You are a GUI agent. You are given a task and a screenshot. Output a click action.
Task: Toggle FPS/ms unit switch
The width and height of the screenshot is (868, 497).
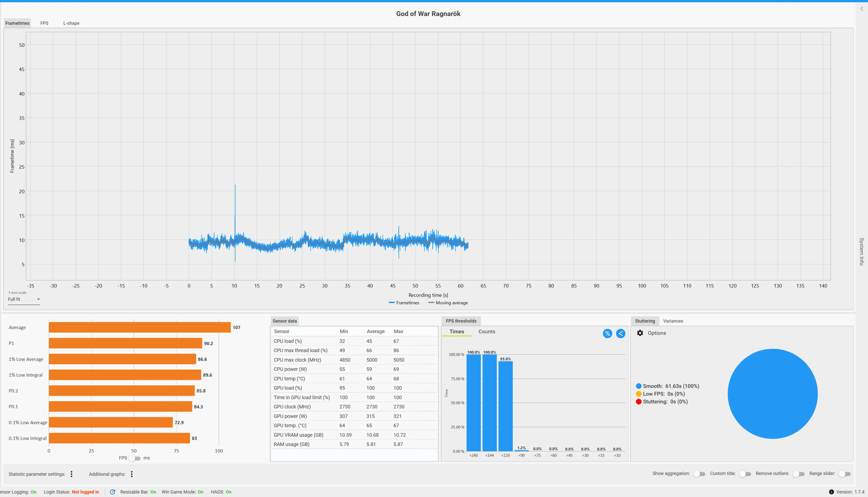(x=135, y=458)
